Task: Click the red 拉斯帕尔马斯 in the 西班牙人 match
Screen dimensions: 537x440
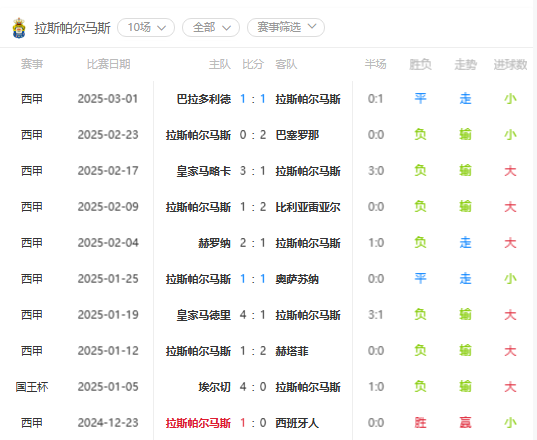Action: point(198,423)
